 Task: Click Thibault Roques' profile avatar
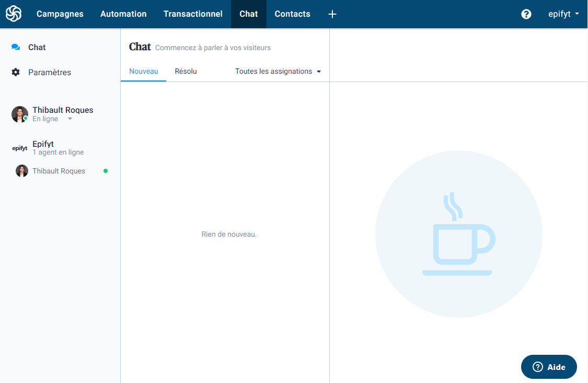(19, 114)
